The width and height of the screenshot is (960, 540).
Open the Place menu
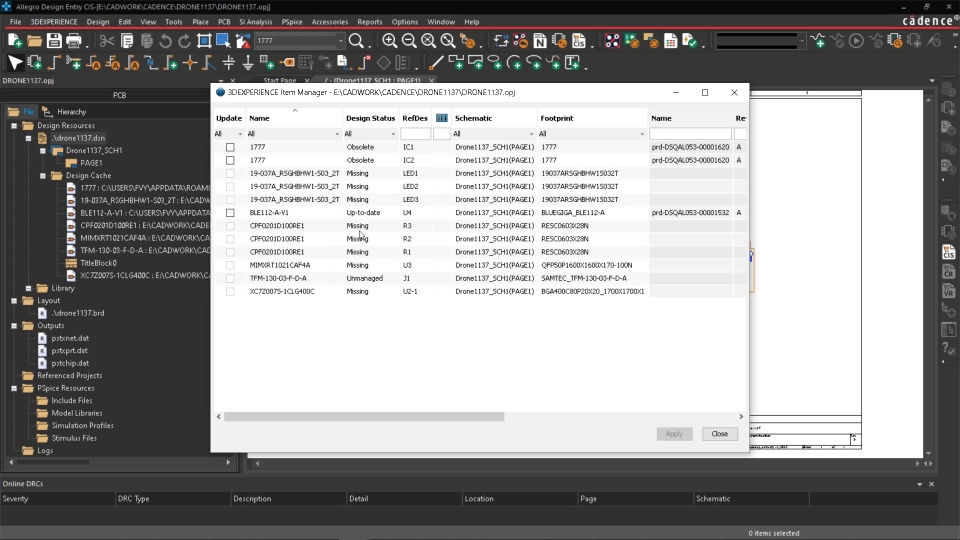pyautogui.click(x=200, y=22)
